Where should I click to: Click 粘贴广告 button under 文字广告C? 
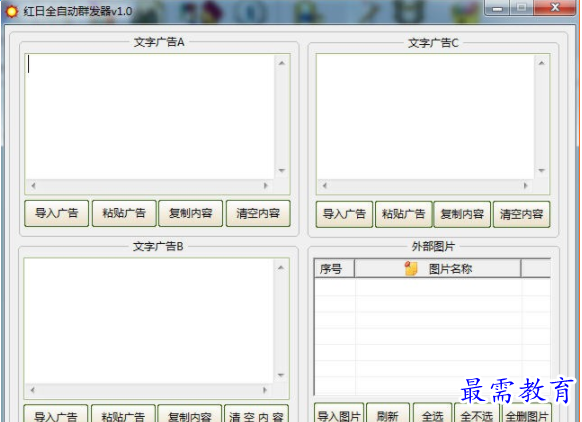(403, 214)
